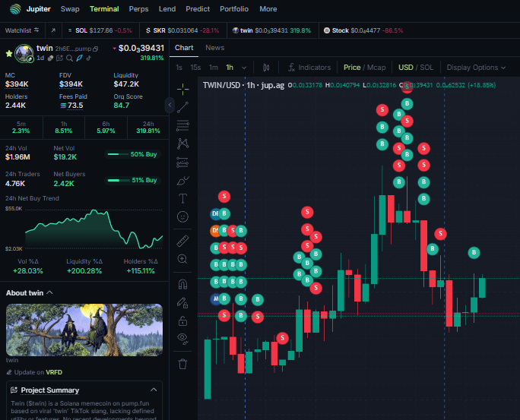Select the brush drawing tool
The width and height of the screenshot is (520, 420).
pos(182,181)
